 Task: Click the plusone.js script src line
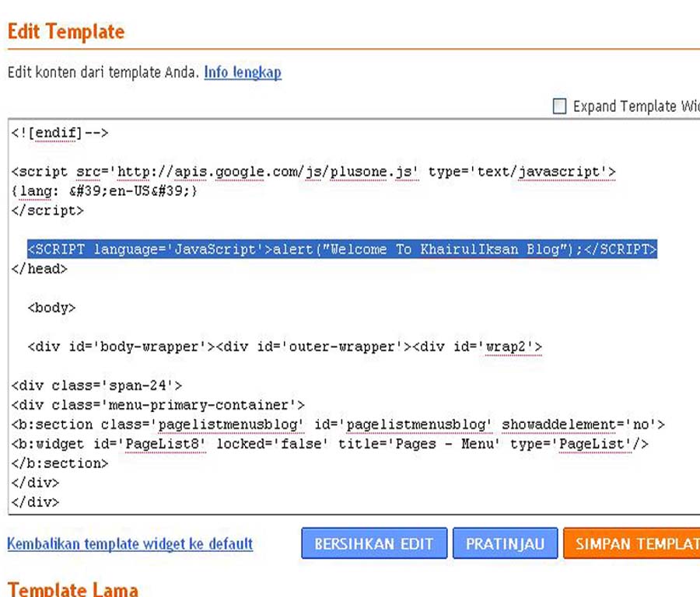coord(313,172)
